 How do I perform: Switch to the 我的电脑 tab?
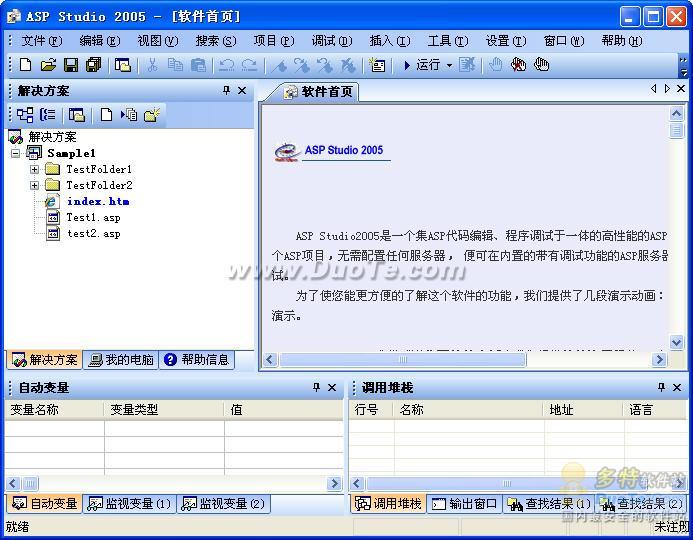[121, 360]
